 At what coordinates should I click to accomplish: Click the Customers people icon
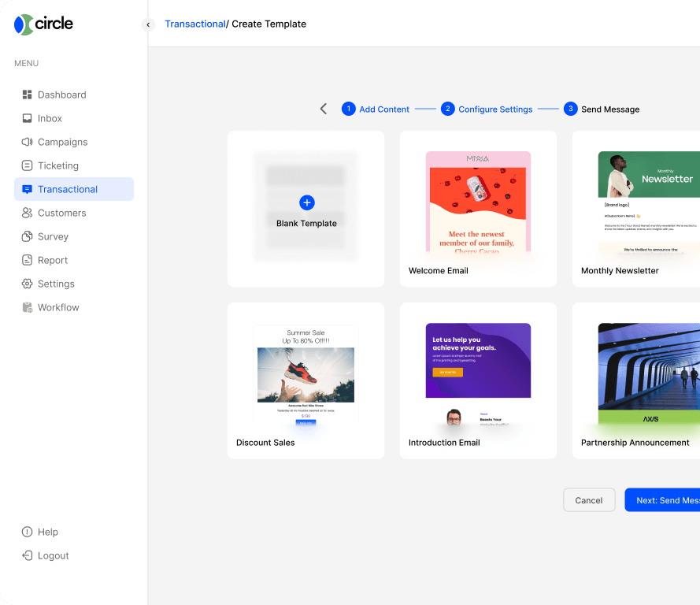tap(28, 213)
